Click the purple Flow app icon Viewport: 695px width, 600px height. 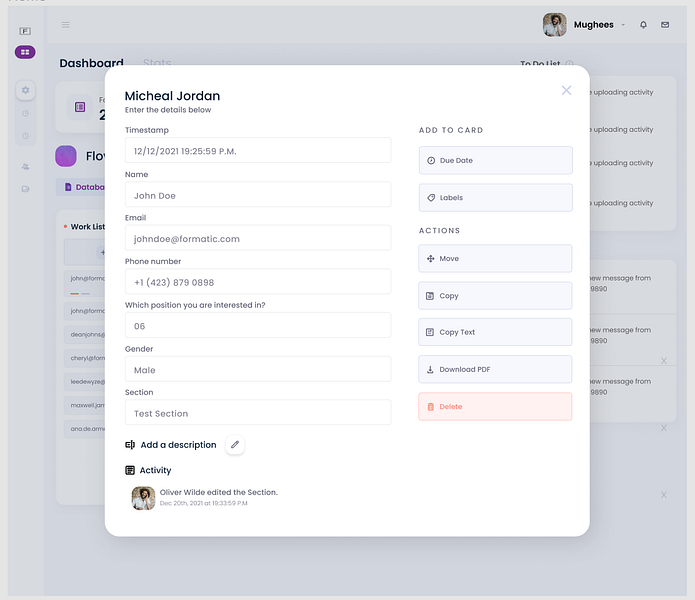(66, 156)
